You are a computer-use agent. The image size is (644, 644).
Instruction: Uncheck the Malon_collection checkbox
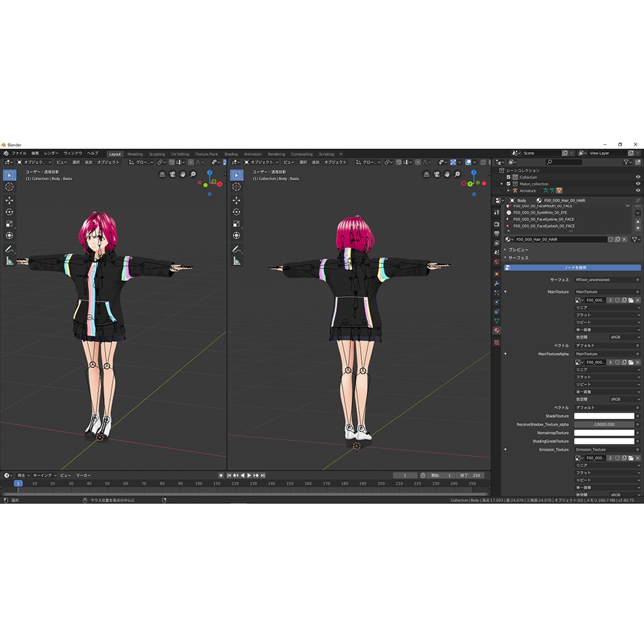point(508,184)
